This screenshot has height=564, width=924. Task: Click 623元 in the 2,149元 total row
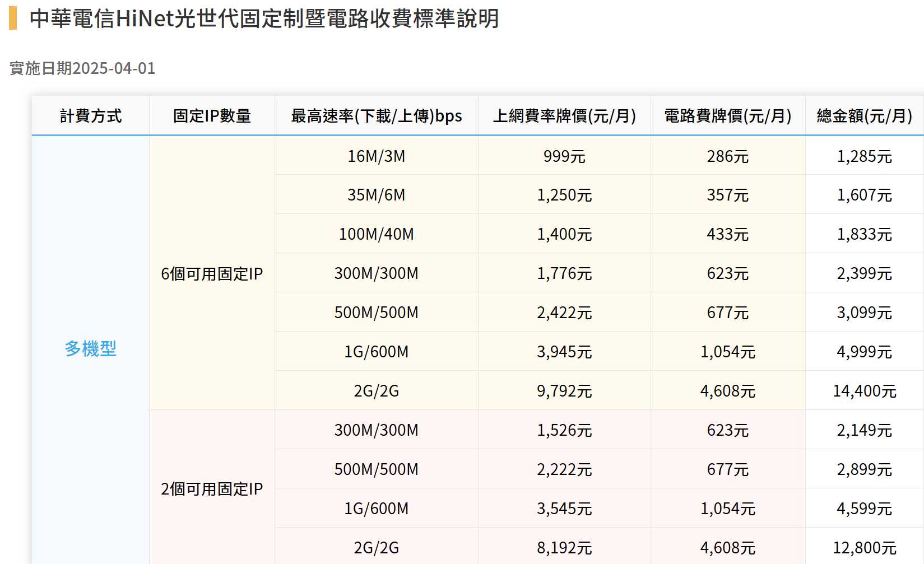pos(728,430)
